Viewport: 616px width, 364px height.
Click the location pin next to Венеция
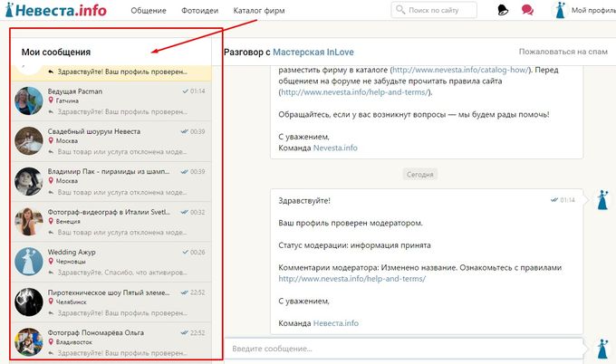click(x=51, y=221)
